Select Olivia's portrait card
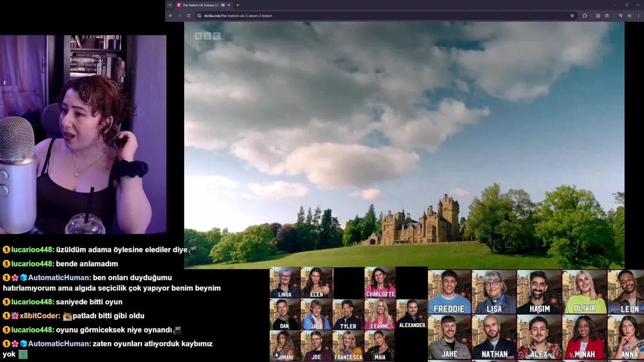Image resolution: width=644 pixels, height=362 pixels. 584,292
